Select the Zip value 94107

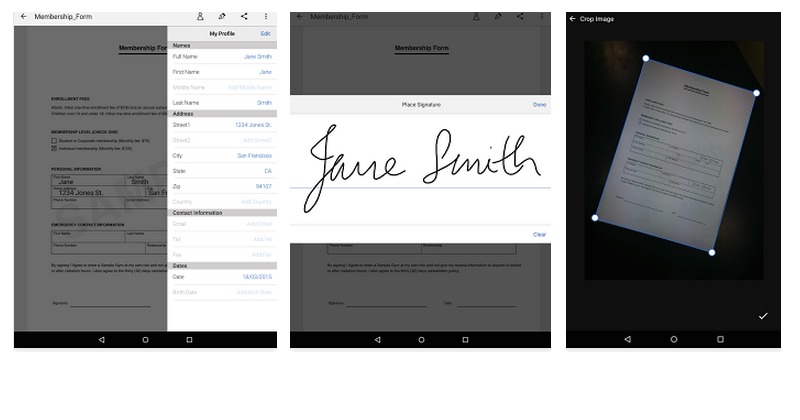(x=263, y=186)
